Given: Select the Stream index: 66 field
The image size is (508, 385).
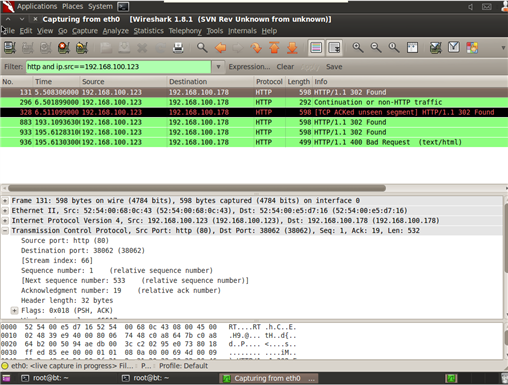Looking at the screenshot, I should coord(57,261).
